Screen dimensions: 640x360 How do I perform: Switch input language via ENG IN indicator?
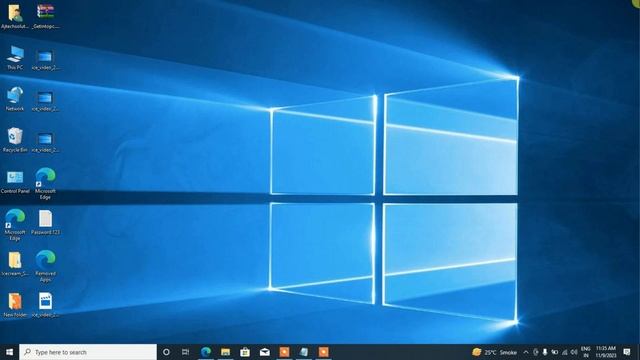pyautogui.click(x=586, y=352)
